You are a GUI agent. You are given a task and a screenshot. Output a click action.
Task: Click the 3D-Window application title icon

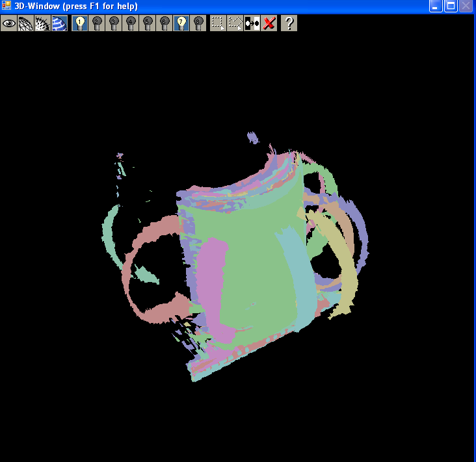[7, 6]
